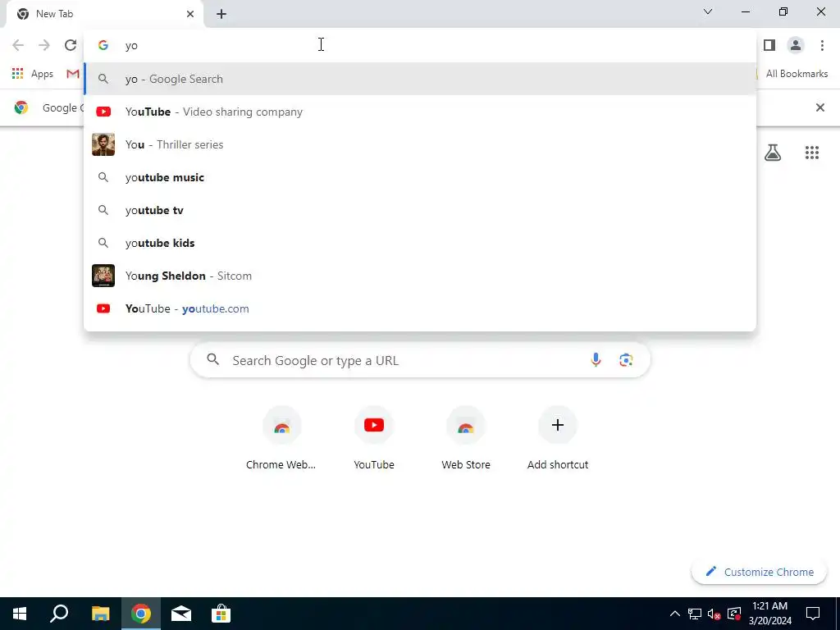This screenshot has width=840, height=630.
Task: Select the 'youtube music' suggestion
Action: pos(420,177)
